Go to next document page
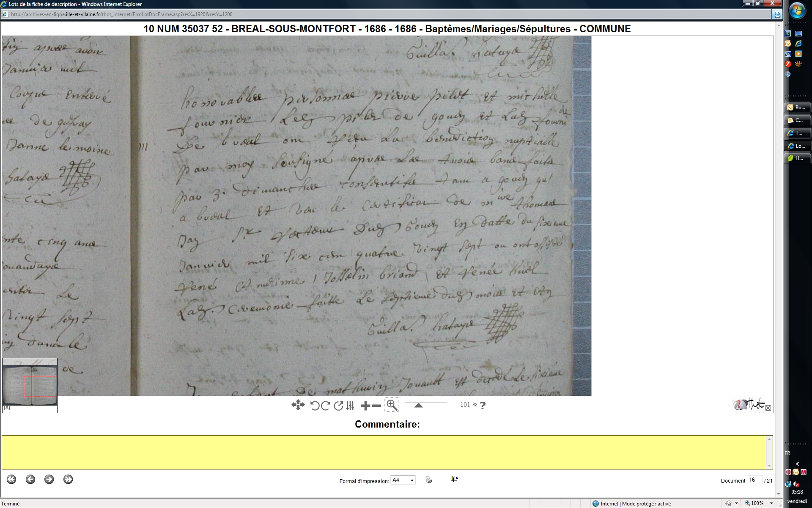812x508 pixels. tap(49, 479)
